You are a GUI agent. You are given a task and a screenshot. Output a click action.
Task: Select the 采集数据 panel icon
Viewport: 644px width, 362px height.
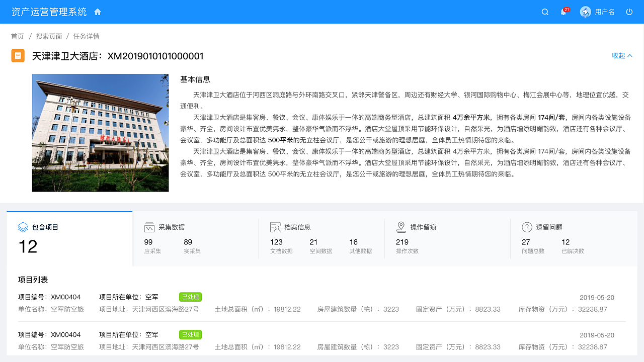point(148,227)
